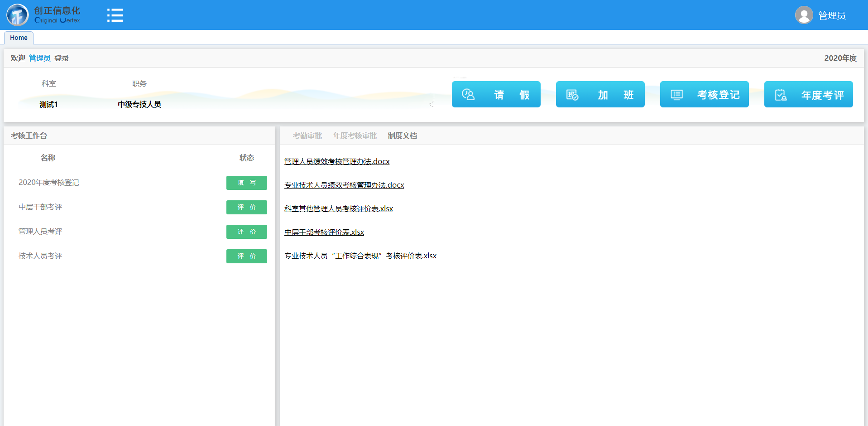This screenshot has width=868, height=426.
Task: Open the 年度考核审批 tab
Action: 355,136
